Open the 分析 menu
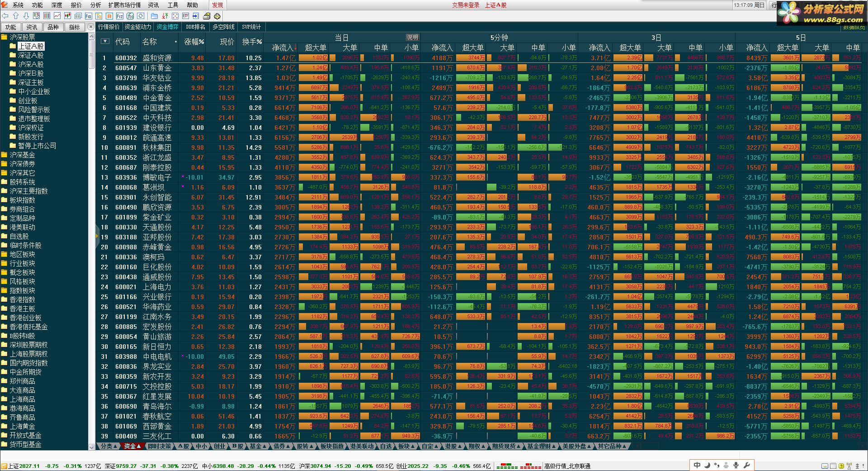Image resolution: width=868 pixels, height=471 pixels. point(95,5)
